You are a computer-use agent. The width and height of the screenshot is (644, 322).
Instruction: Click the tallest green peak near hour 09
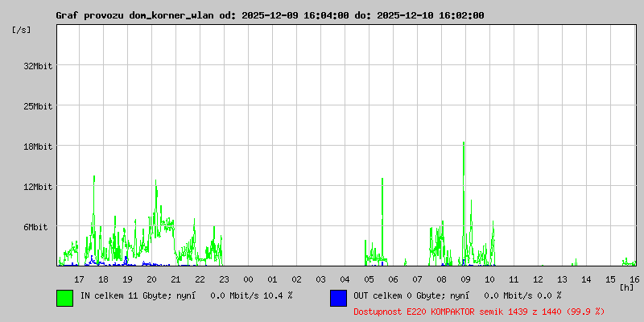tap(464, 145)
